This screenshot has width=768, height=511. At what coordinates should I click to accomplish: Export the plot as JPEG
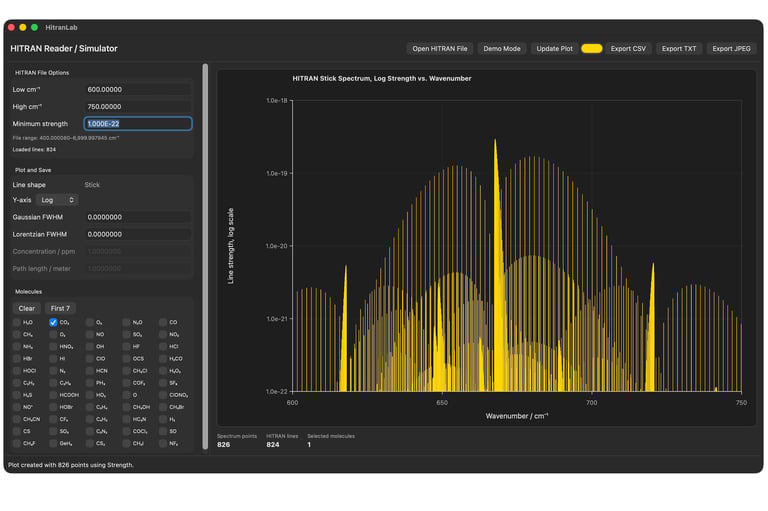click(731, 49)
